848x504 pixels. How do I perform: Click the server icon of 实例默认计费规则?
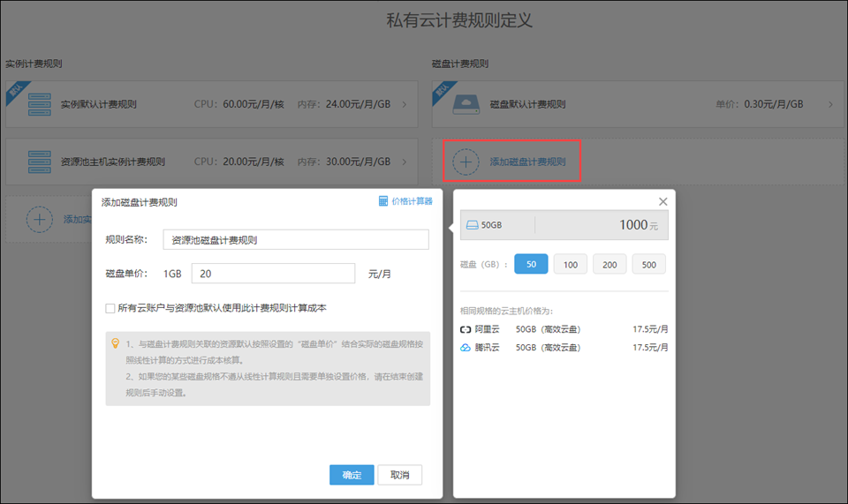click(40, 104)
